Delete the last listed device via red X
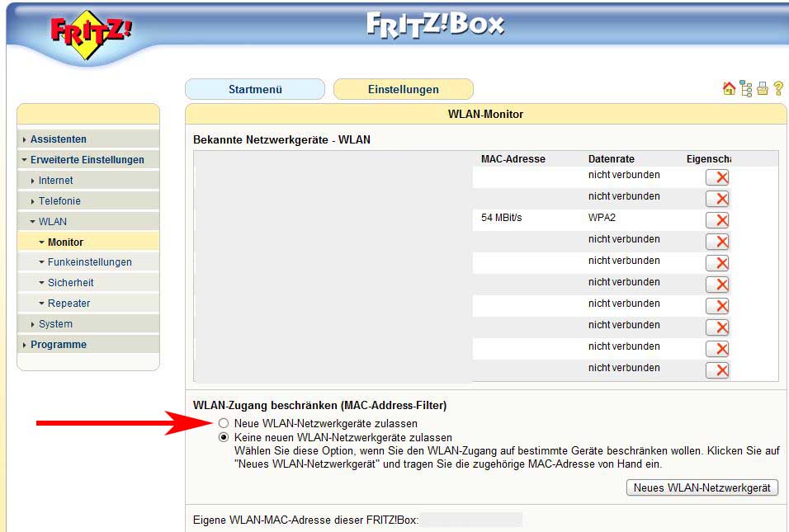 (x=717, y=370)
